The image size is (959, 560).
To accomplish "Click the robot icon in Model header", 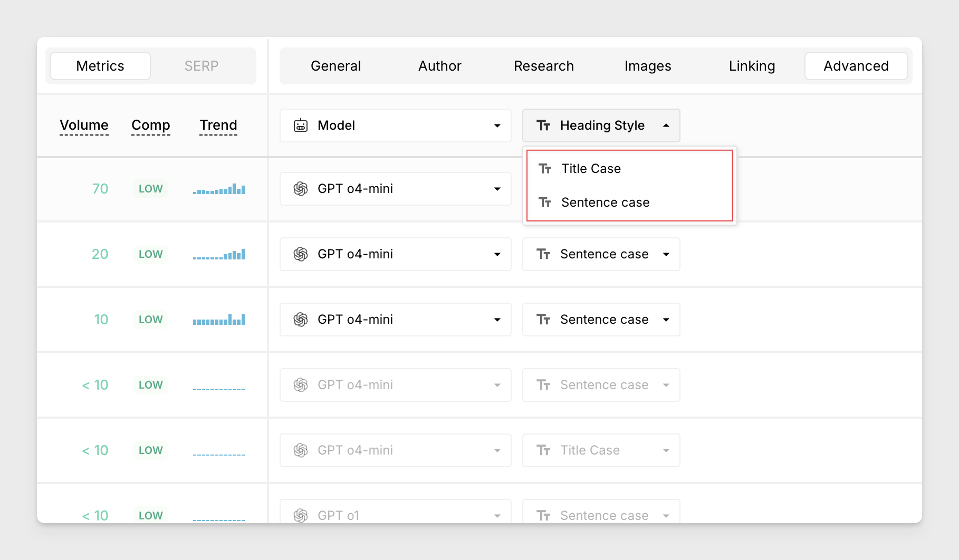I will pos(301,125).
